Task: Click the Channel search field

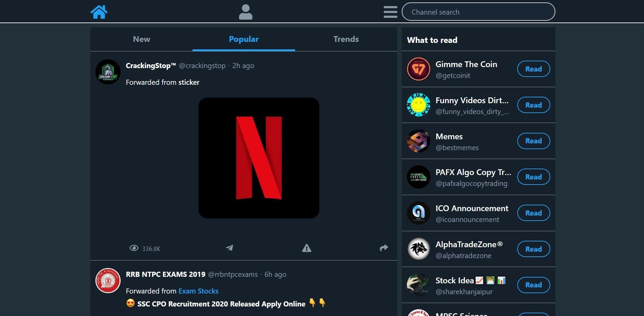Action: (478, 12)
